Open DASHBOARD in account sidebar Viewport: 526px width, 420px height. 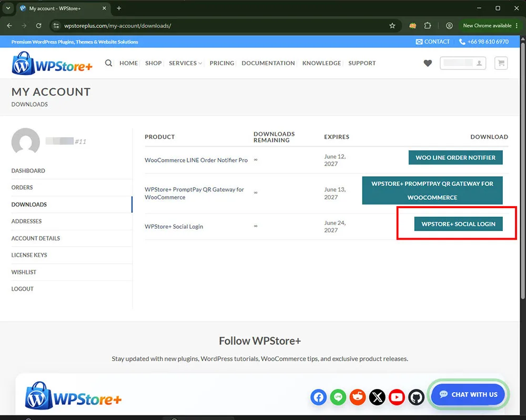[x=28, y=171]
